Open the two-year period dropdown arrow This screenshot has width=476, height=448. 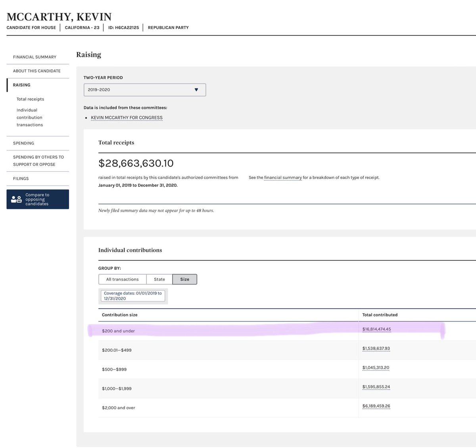point(196,90)
